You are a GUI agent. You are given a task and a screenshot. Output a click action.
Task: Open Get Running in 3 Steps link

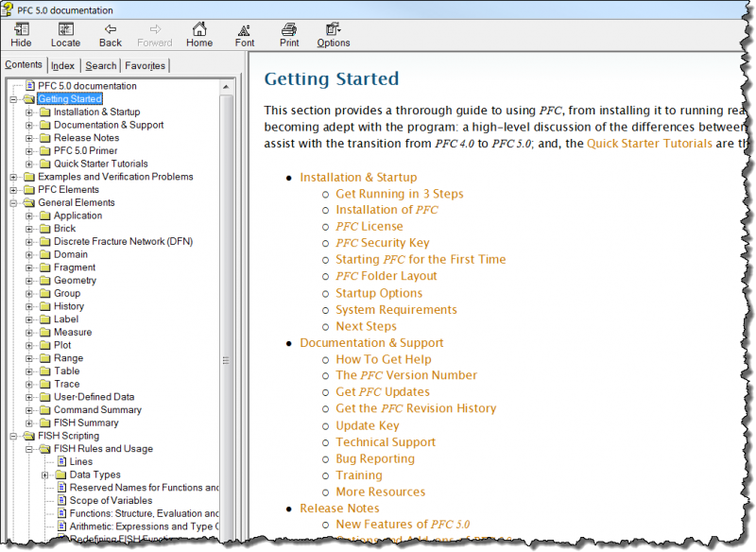tap(399, 194)
